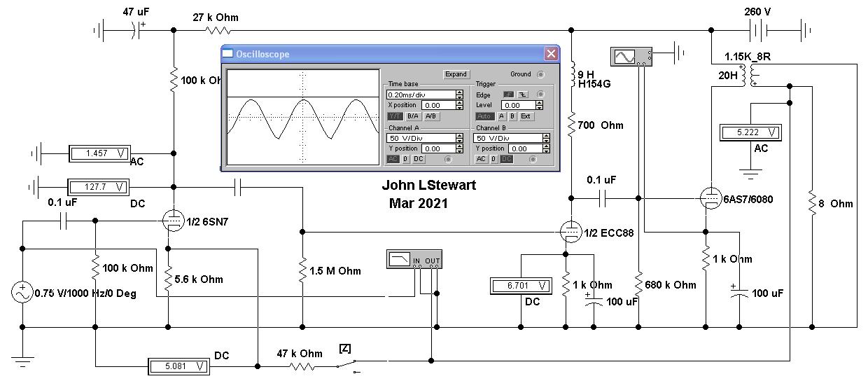This screenshot has width=868, height=381.
Task: Increase trigger Level with up arrow
Action: [x=539, y=102]
